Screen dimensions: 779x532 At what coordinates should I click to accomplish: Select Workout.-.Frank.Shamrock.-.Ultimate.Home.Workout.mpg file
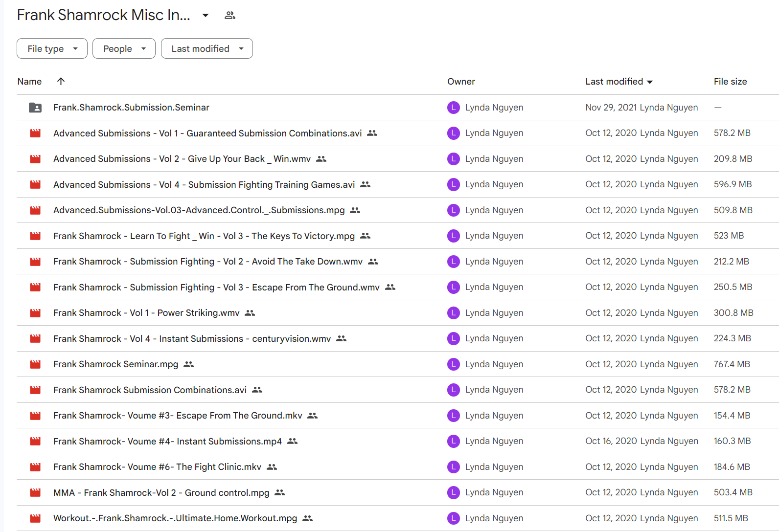pos(175,518)
